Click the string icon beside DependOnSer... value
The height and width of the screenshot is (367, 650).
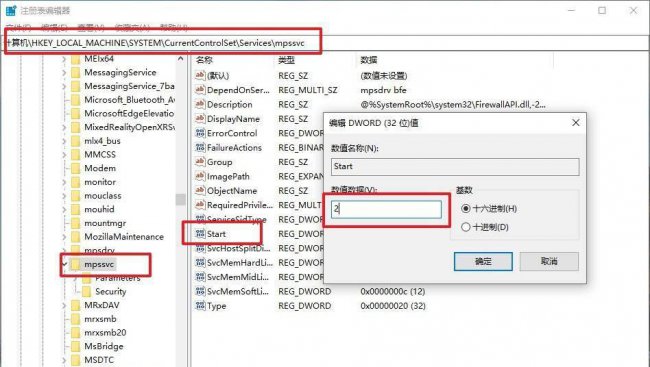pos(200,90)
